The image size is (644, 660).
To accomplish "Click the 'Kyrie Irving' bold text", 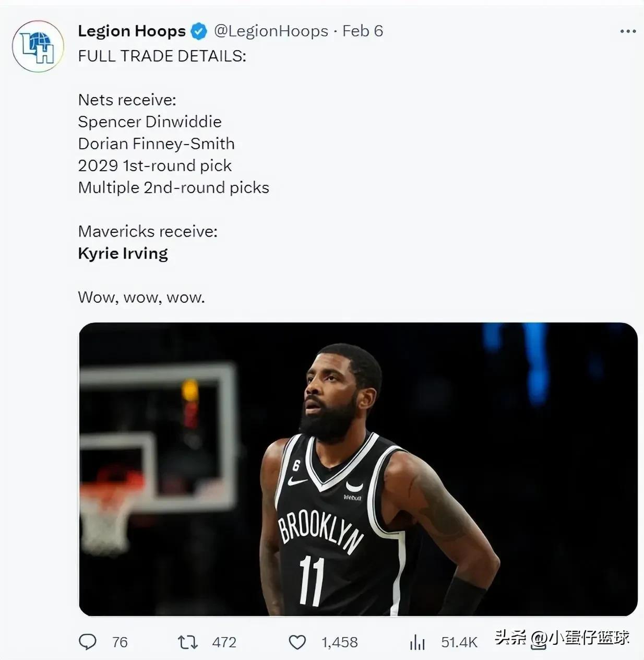I will (x=123, y=254).
